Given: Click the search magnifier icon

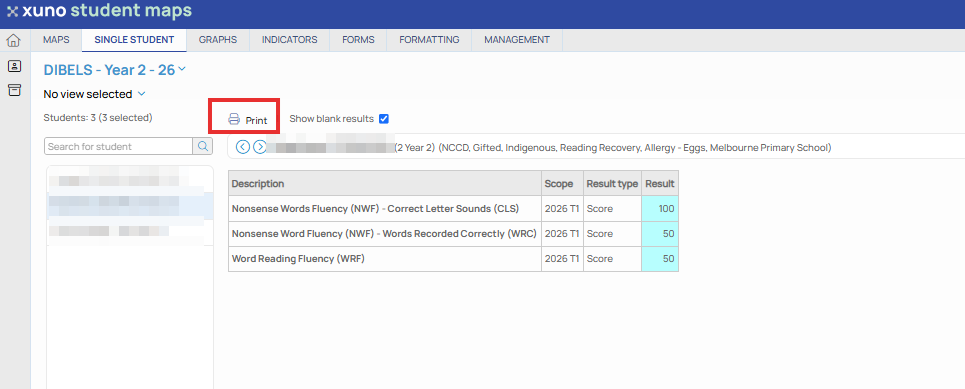Looking at the screenshot, I should coord(202,146).
